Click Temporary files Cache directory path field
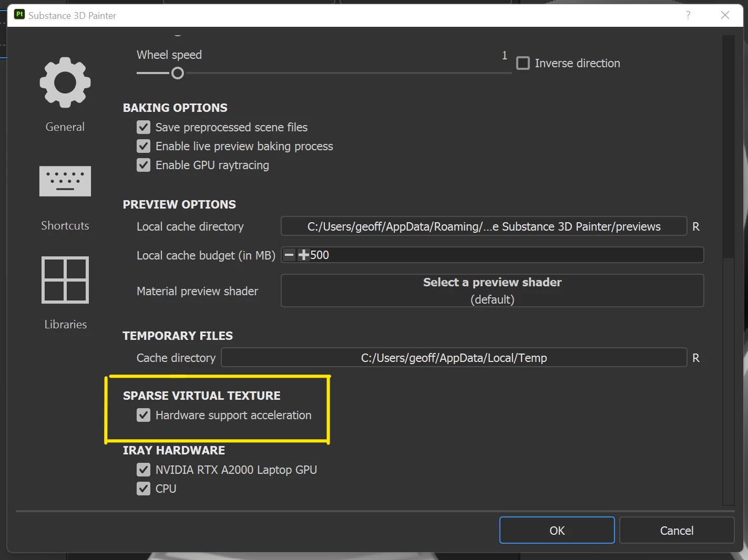 click(x=454, y=358)
